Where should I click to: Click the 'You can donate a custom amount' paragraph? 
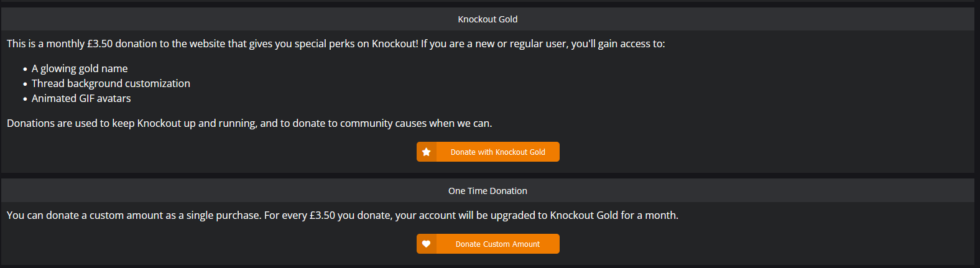(343, 215)
